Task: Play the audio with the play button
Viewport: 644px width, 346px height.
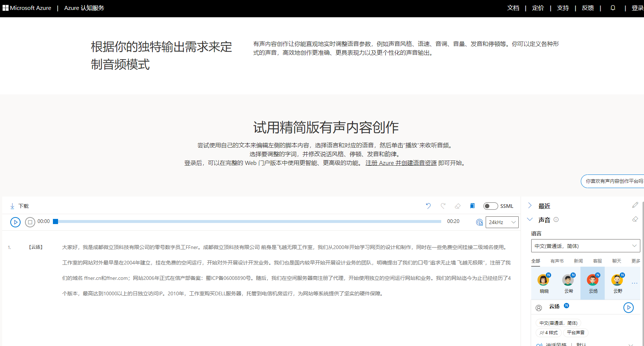Action: [x=15, y=222]
